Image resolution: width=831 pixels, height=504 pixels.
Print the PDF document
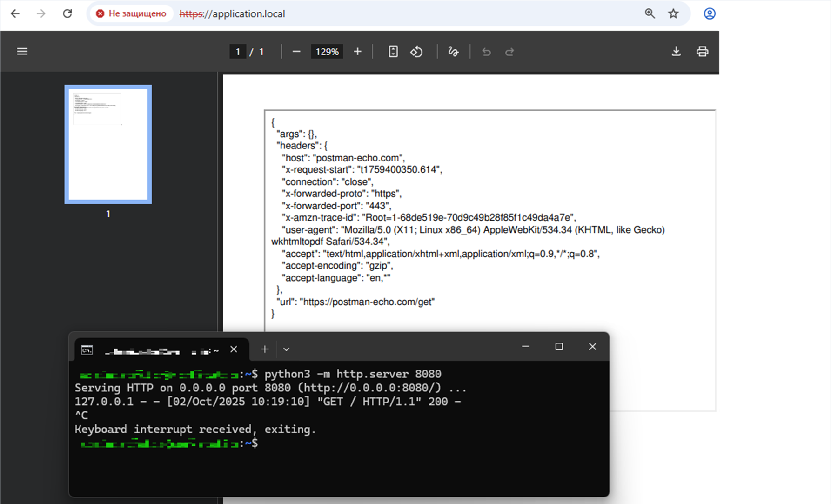[x=702, y=52]
